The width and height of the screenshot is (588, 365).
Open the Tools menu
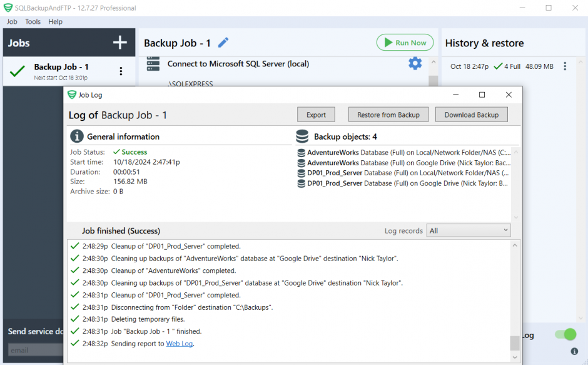pos(33,22)
